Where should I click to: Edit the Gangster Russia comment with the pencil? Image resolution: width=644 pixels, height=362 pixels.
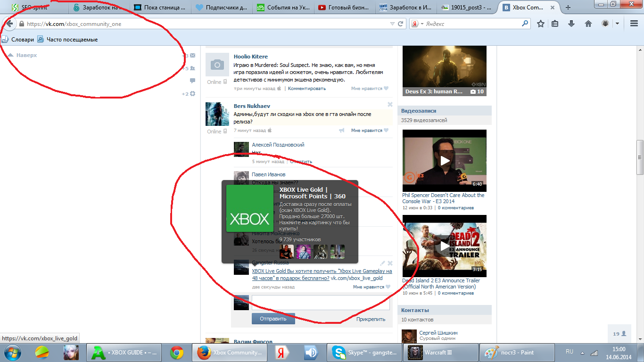pos(382,263)
